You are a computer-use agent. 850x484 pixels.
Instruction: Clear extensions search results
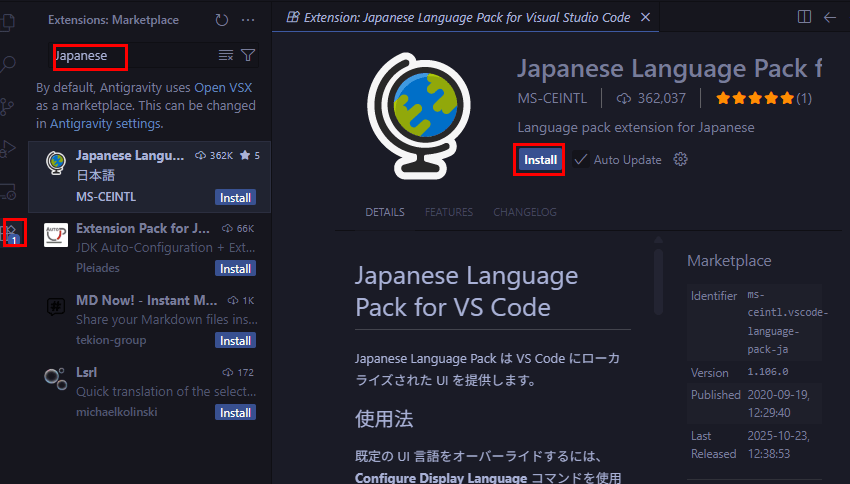pos(225,56)
